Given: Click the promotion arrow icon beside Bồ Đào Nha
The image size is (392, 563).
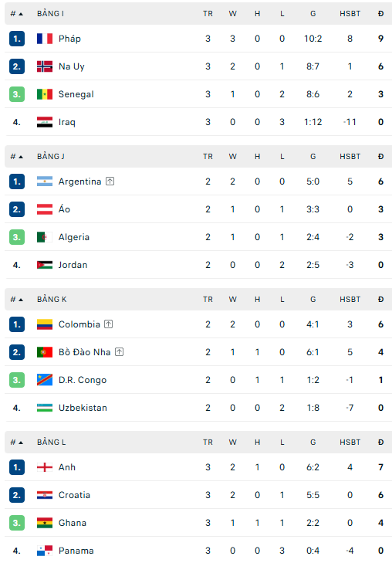Looking at the screenshot, I should (119, 352).
